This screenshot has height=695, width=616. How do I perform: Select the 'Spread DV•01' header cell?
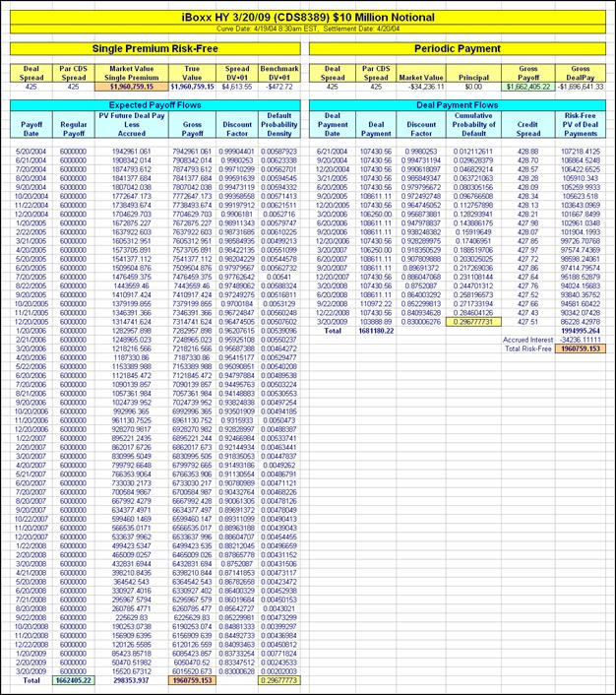[237, 73]
